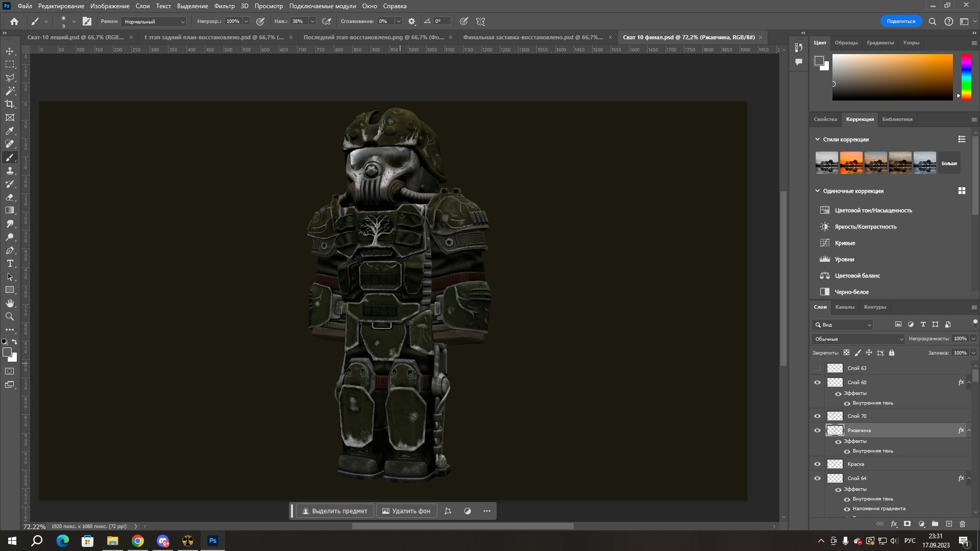Viewport: 980px width, 551px height.
Task: Open layer filter Вид dropdown
Action: click(x=842, y=324)
